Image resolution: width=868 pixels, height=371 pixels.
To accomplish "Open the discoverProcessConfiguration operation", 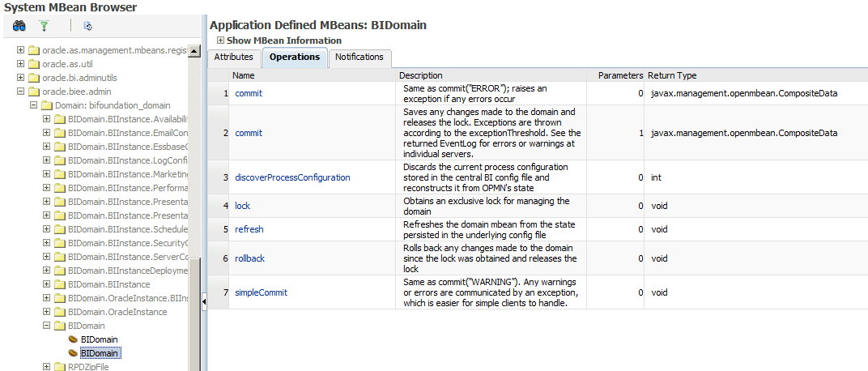I will pyautogui.click(x=293, y=177).
